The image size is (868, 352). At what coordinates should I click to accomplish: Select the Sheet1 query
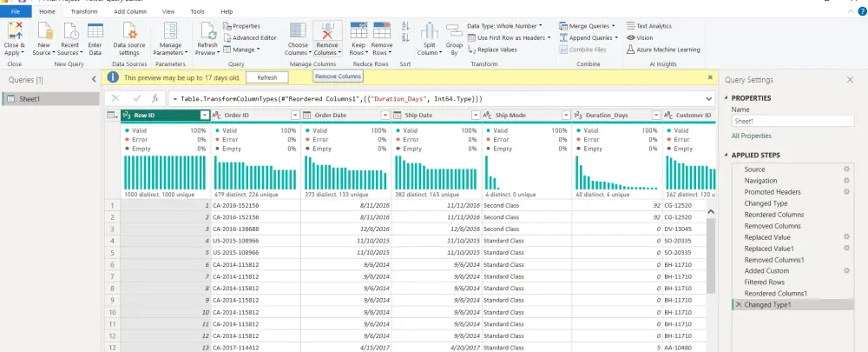point(51,99)
